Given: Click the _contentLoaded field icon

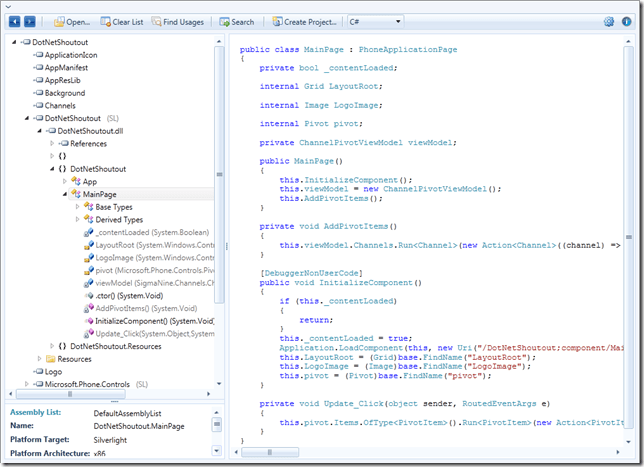Looking at the screenshot, I should click(88, 232).
